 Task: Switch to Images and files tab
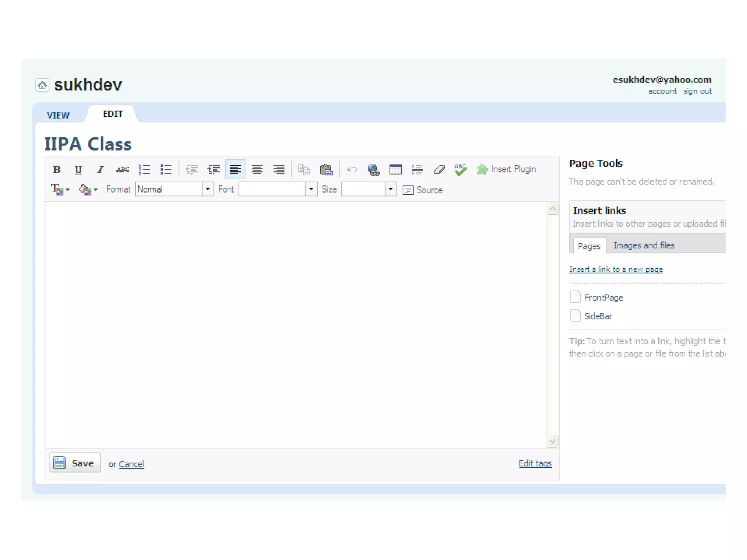644,245
